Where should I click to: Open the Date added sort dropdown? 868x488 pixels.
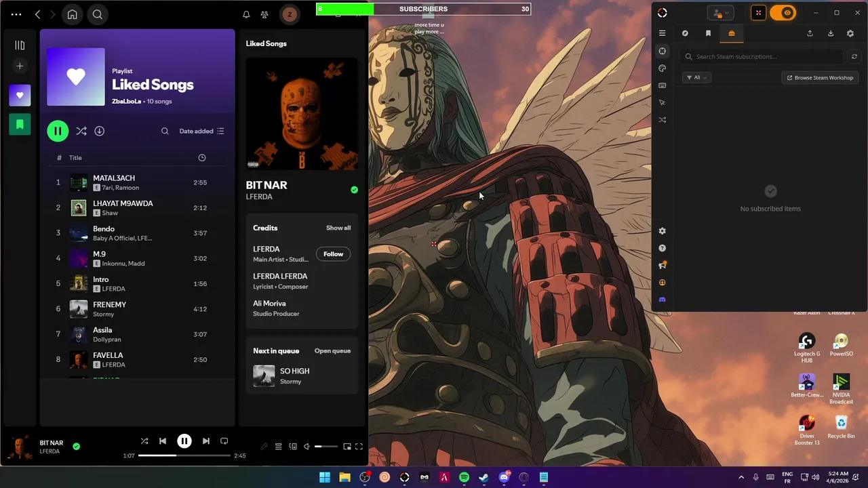[x=201, y=131]
